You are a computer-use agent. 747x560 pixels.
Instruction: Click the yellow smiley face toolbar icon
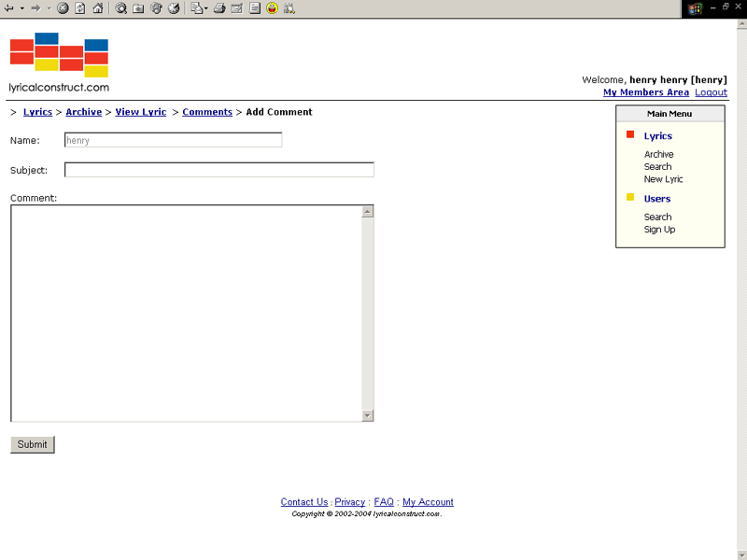pos(272,8)
